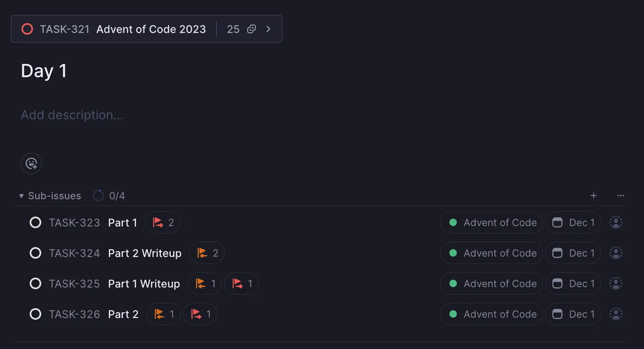Toggle status circle of TASK-324
Viewport: 644px width, 349px height.
point(35,253)
